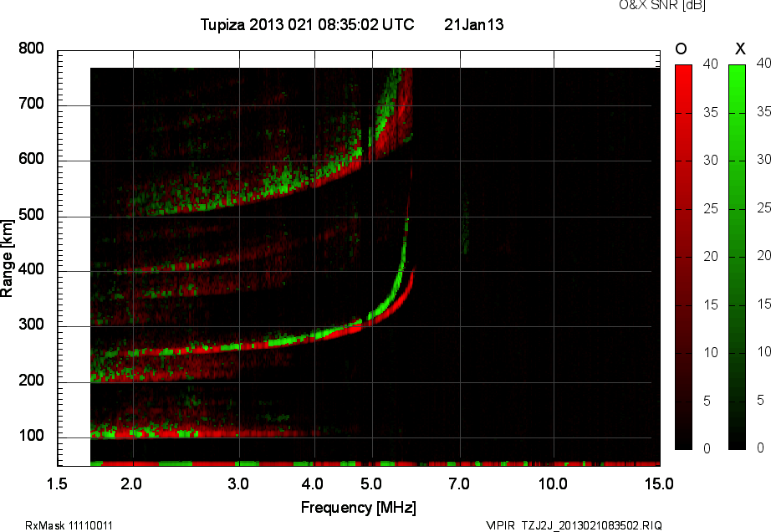Click the 4.0 frequency tick label
Image resolution: width=771 pixels, height=532 pixels.
[x=313, y=483]
